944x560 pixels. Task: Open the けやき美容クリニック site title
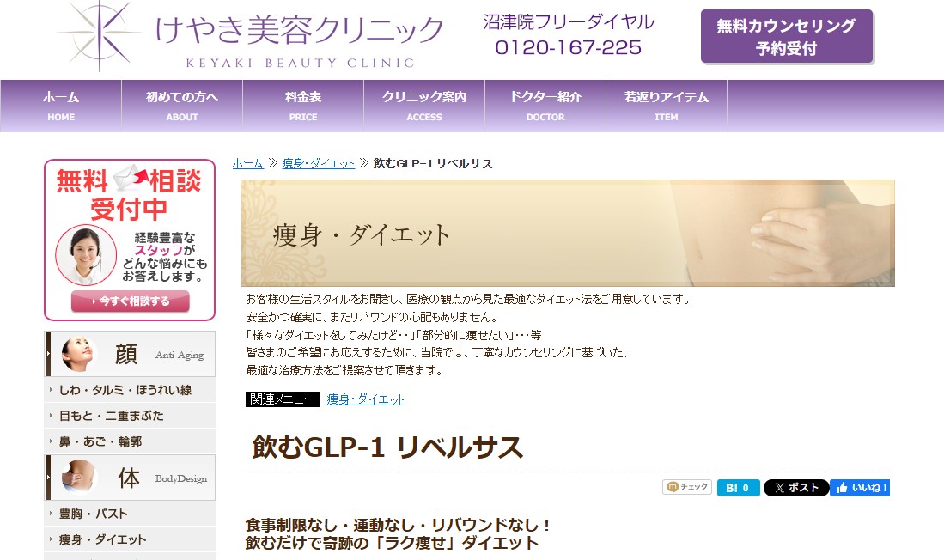[x=299, y=30]
